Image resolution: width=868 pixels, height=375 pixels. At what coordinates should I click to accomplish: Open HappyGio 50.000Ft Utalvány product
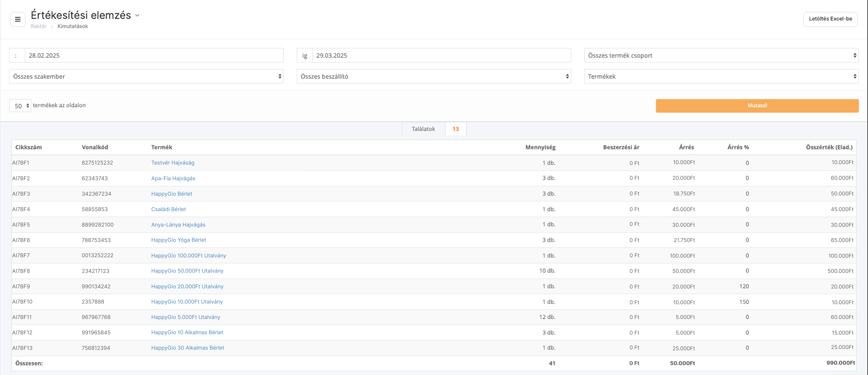click(x=187, y=271)
